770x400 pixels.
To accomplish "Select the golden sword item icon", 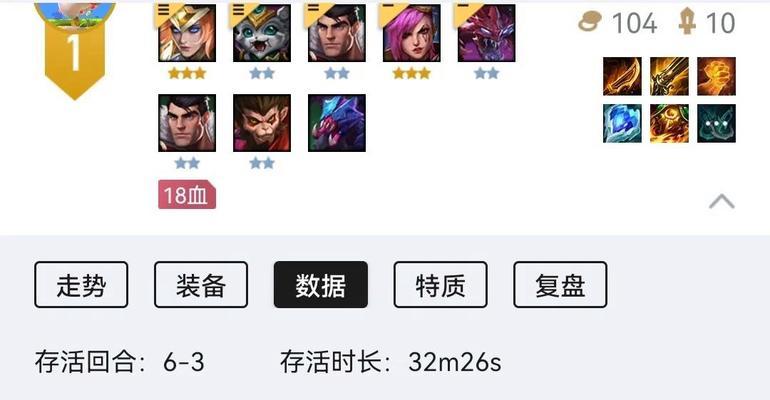I will 669,76.
